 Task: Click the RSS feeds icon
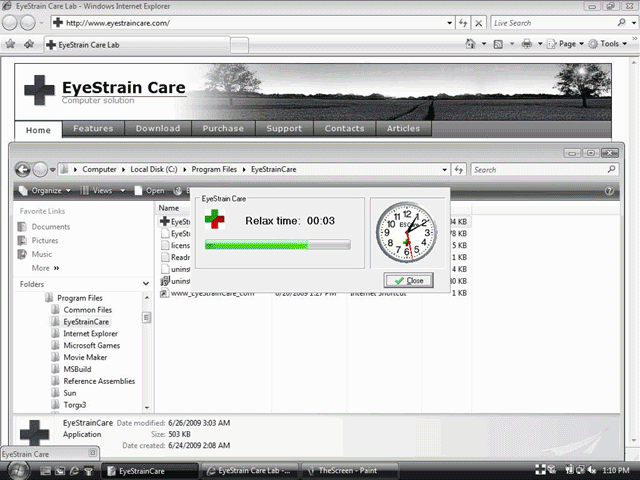pos(498,44)
